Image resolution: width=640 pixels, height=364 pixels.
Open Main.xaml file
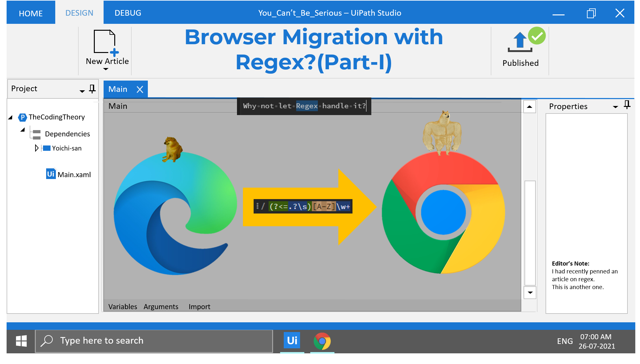74,175
